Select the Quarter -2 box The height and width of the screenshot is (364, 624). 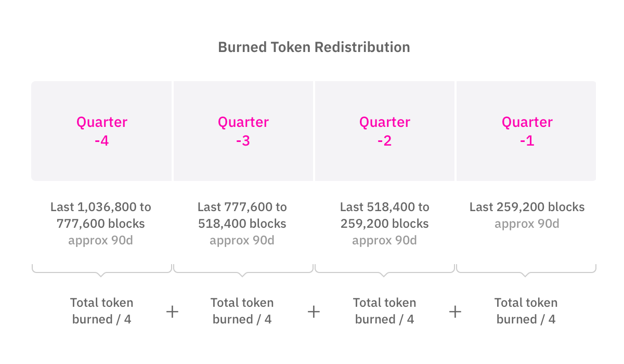385,131
